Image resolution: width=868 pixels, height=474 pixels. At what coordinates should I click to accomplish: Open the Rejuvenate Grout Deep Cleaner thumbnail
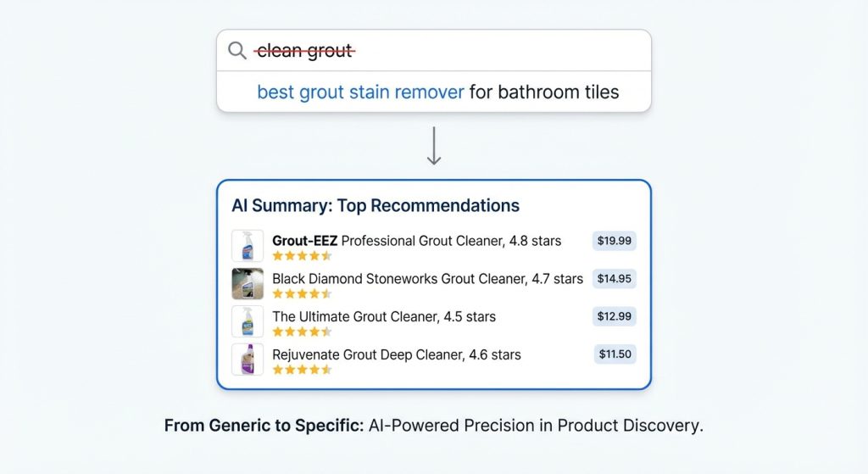[x=248, y=360]
